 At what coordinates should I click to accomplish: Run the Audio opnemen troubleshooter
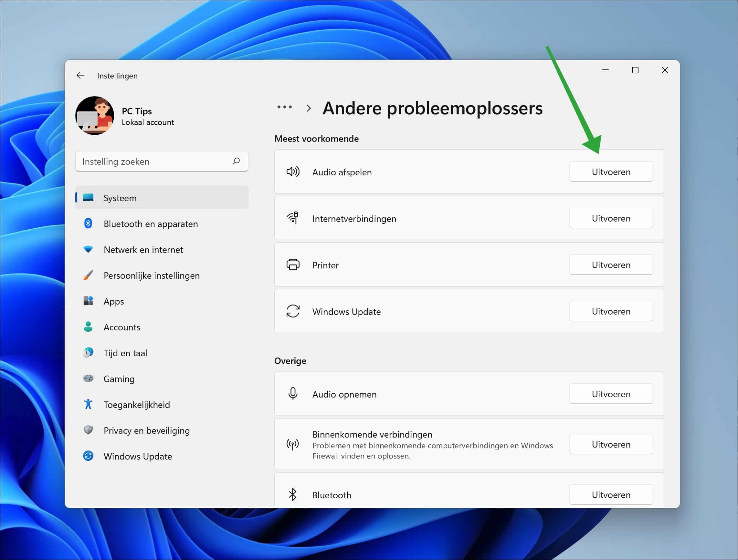pyautogui.click(x=611, y=394)
